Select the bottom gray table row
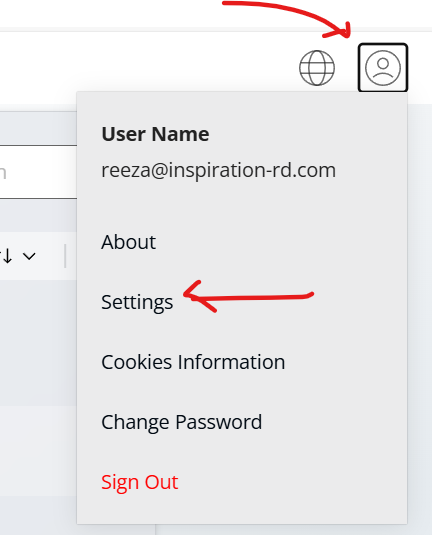Image resolution: width=432 pixels, height=535 pixels. click(38, 515)
